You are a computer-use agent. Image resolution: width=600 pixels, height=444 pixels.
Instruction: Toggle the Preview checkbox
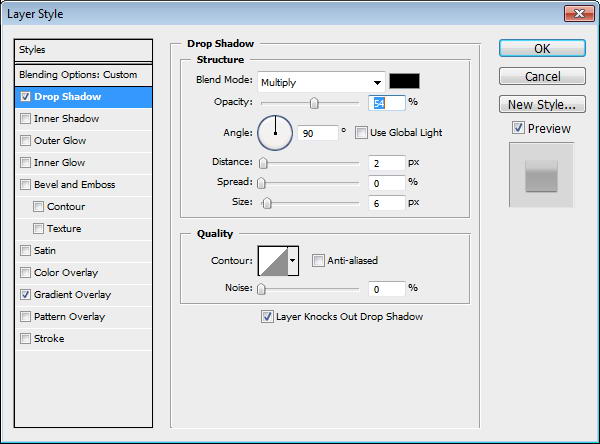tap(518, 128)
